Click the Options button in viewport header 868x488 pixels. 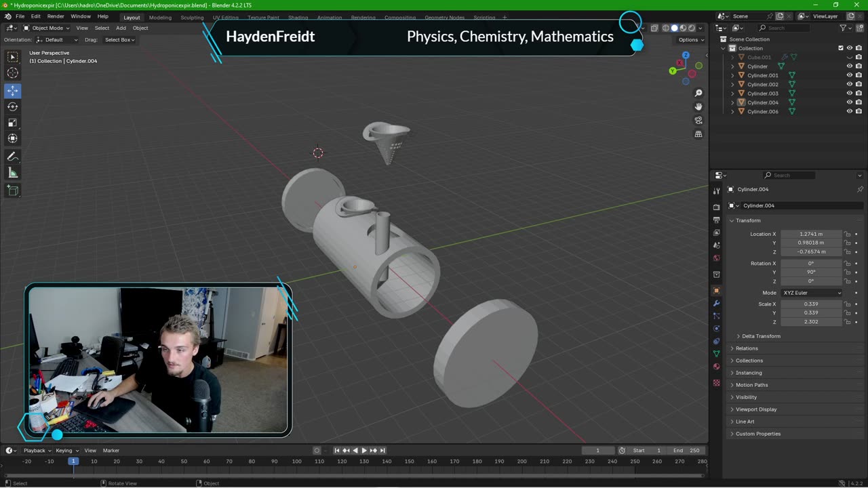[x=690, y=40]
